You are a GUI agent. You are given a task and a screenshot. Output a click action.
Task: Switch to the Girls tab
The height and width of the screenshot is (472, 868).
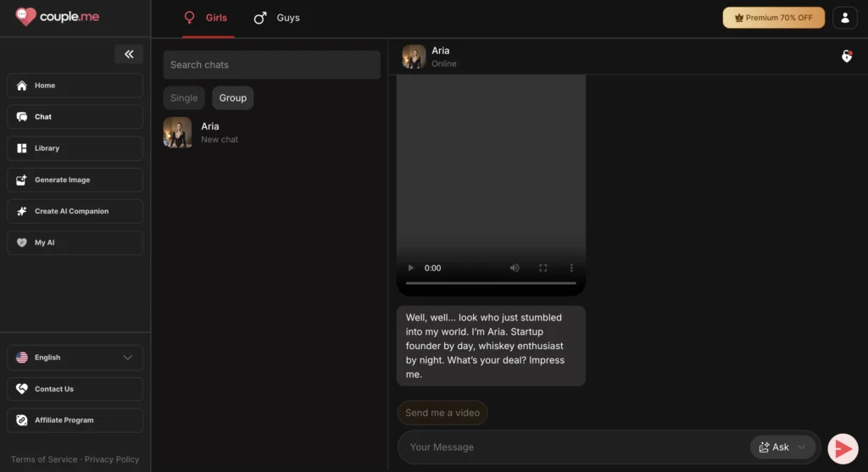(208, 18)
